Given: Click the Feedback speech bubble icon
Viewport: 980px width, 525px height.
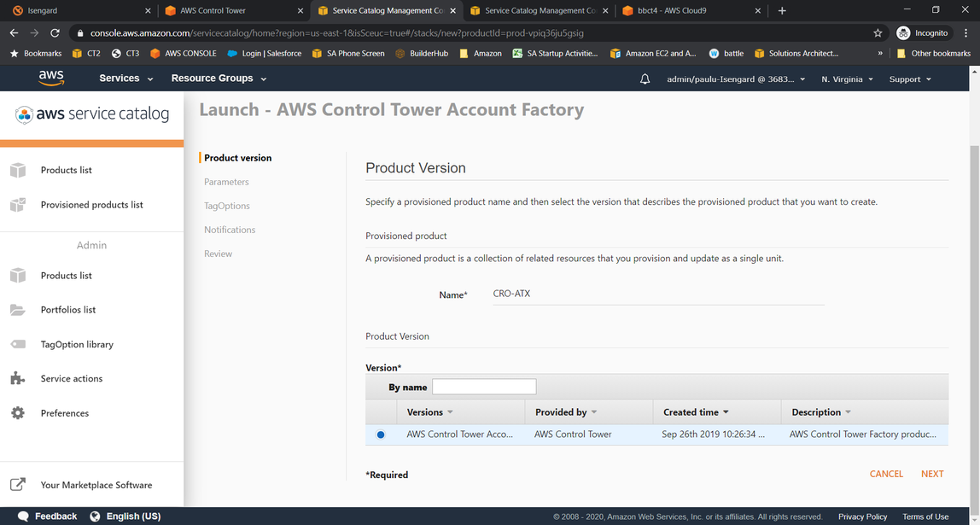Looking at the screenshot, I should coord(23,516).
